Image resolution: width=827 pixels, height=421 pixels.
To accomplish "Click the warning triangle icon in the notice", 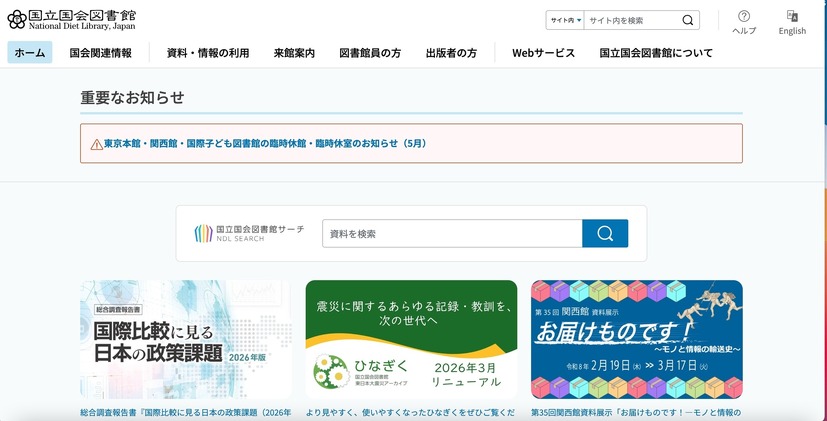I will pos(96,144).
